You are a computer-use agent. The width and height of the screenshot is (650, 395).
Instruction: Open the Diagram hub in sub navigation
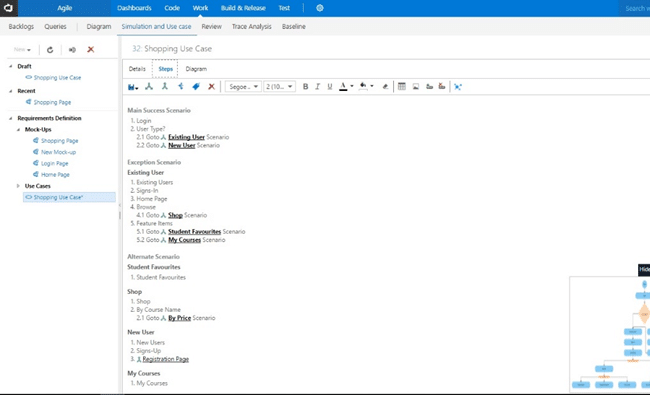pyautogui.click(x=99, y=27)
